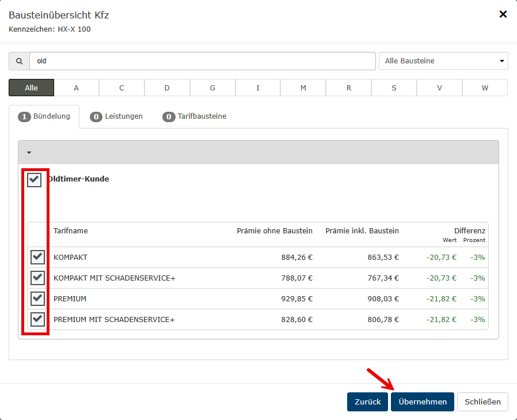Toggle KOMPAKT MIT SCHADENSERVICE+ checkbox

(37, 278)
